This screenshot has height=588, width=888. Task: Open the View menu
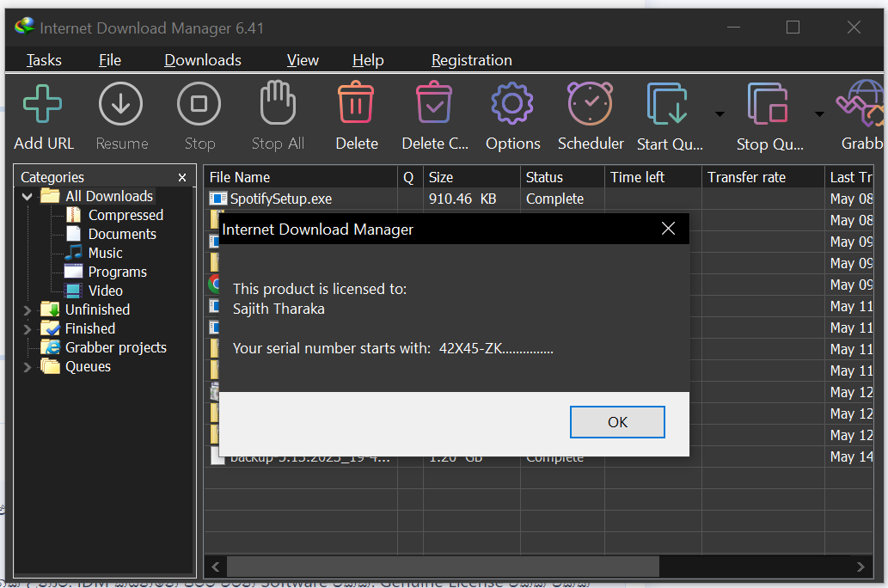pyautogui.click(x=303, y=60)
